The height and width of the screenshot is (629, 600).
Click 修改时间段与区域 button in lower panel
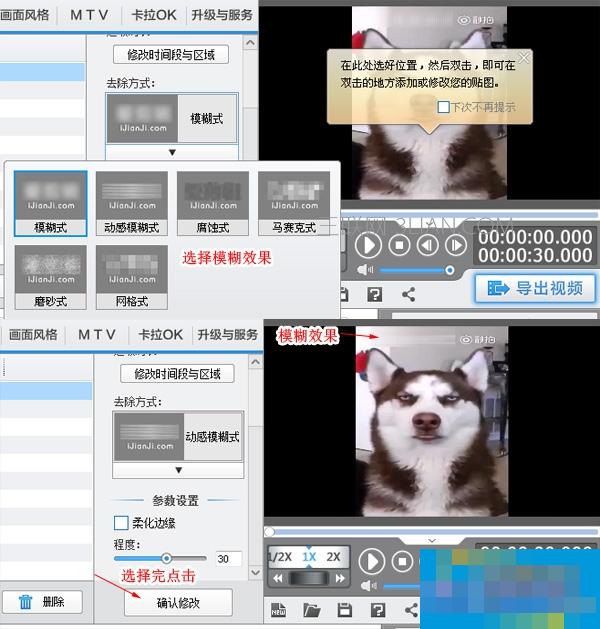177,374
